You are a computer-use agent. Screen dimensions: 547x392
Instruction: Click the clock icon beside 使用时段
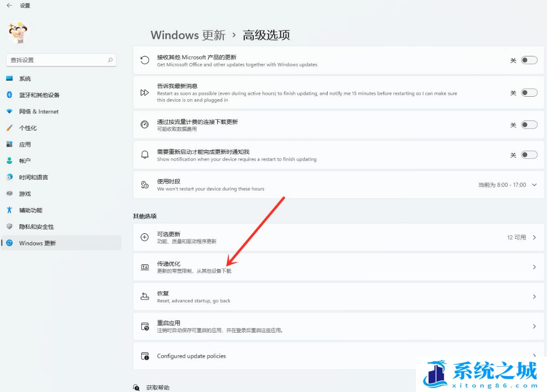click(145, 184)
